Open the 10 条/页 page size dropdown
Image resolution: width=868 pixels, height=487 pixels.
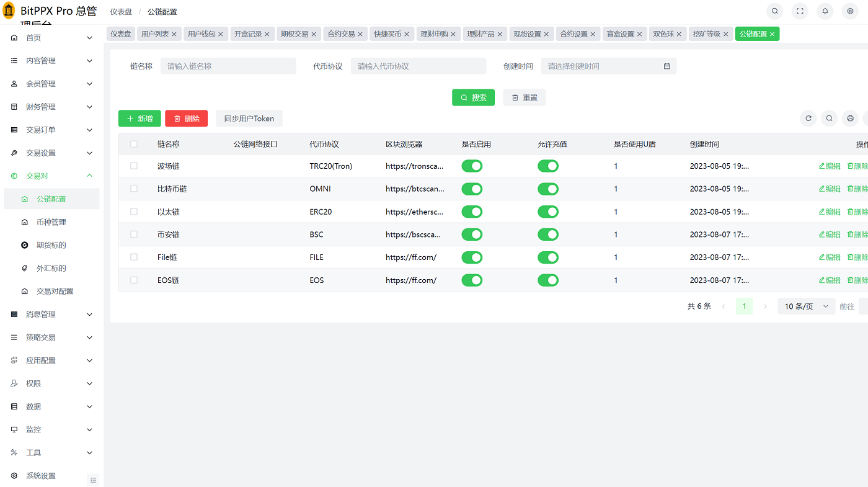(x=807, y=306)
